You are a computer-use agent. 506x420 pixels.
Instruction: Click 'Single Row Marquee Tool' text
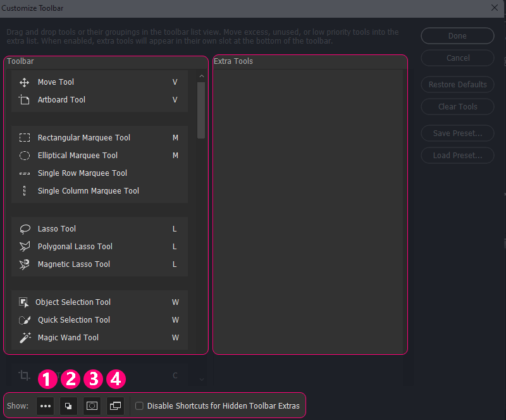coord(82,173)
